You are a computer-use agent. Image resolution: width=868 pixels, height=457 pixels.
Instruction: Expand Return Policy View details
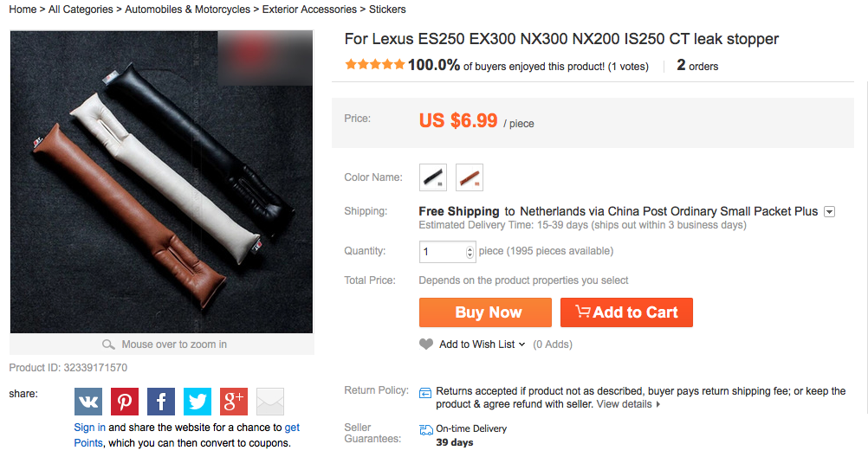(x=628, y=404)
